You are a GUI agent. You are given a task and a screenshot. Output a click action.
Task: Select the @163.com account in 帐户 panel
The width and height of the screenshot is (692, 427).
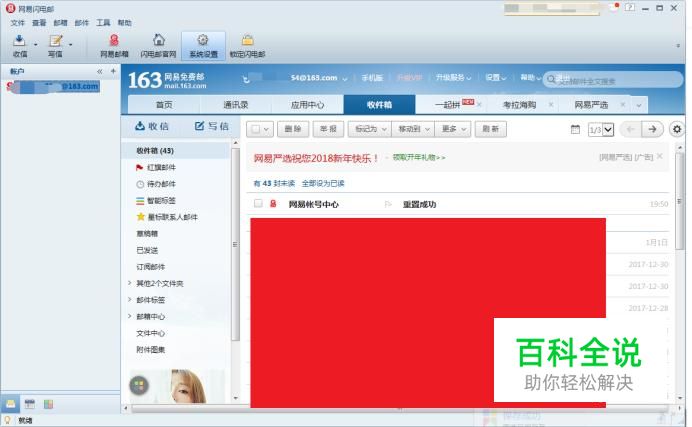(x=53, y=86)
